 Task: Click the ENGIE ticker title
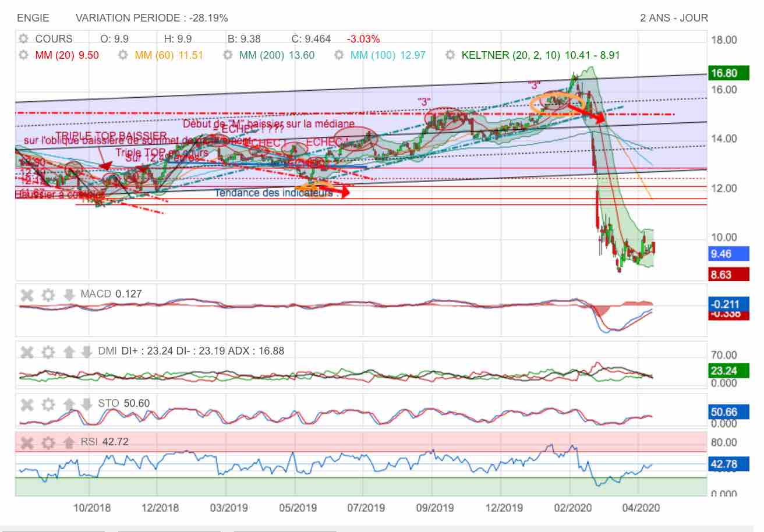click(x=33, y=18)
